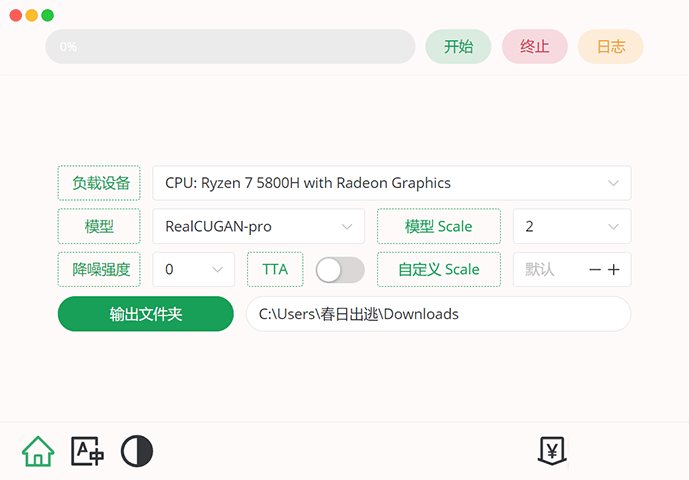Click the 输出文件夹 output folder button
The image size is (689, 480).
pos(146,314)
